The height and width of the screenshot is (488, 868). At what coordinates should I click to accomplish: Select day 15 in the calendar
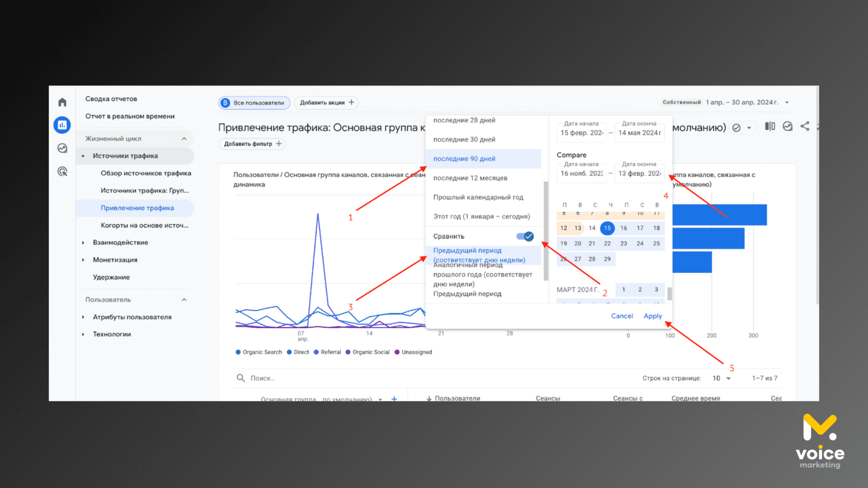[x=607, y=228]
